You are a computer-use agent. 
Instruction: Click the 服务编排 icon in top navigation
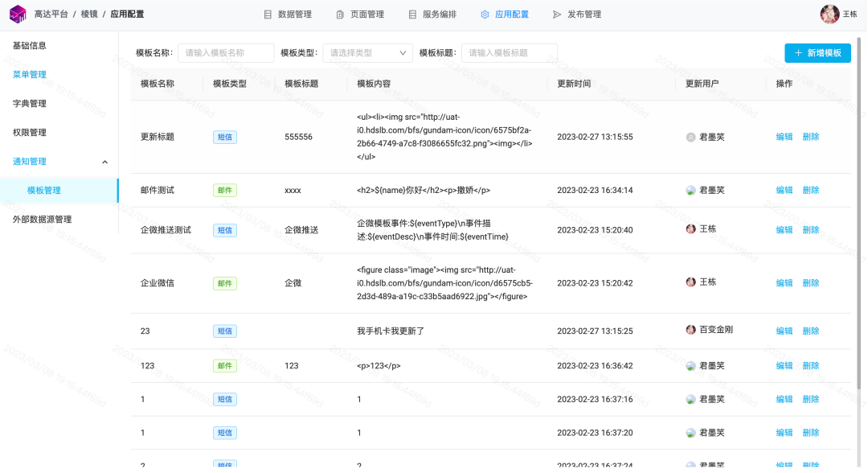[x=412, y=14]
